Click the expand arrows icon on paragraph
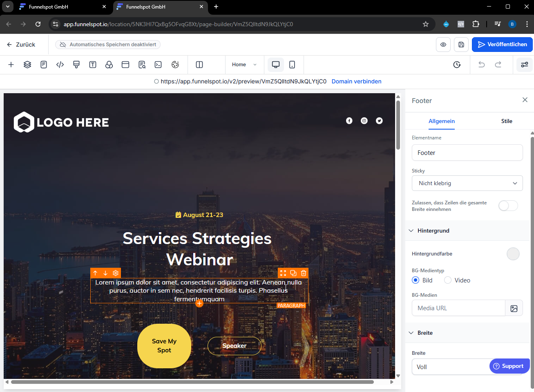Screen dimensions: 534x392 (x=283, y=273)
